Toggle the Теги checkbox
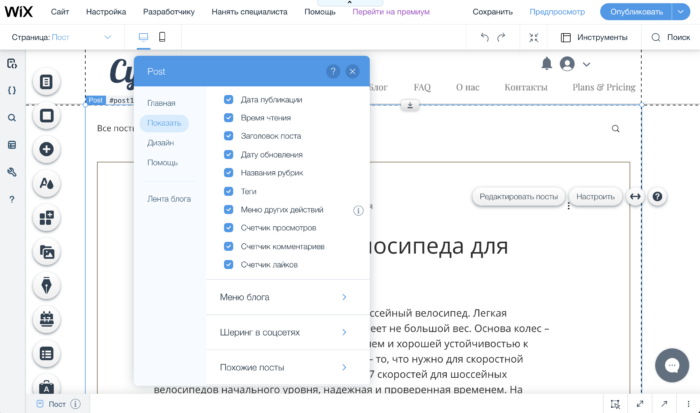The width and height of the screenshot is (700, 413). 229,191
